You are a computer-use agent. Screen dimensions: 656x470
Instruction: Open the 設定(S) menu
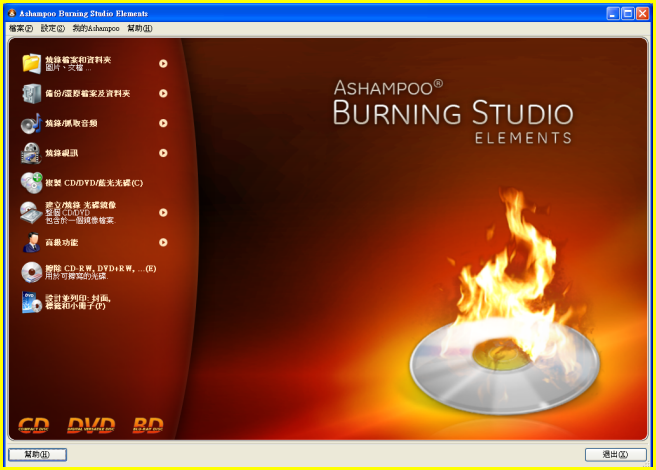pos(52,28)
